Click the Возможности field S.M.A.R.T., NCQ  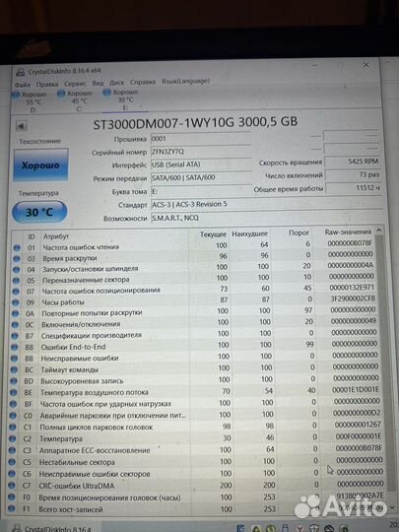pyautogui.click(x=266, y=218)
